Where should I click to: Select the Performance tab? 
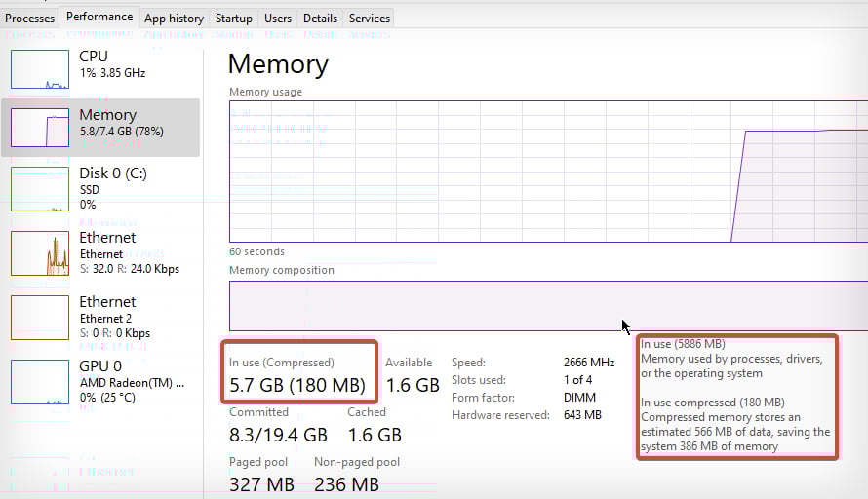[x=99, y=18]
